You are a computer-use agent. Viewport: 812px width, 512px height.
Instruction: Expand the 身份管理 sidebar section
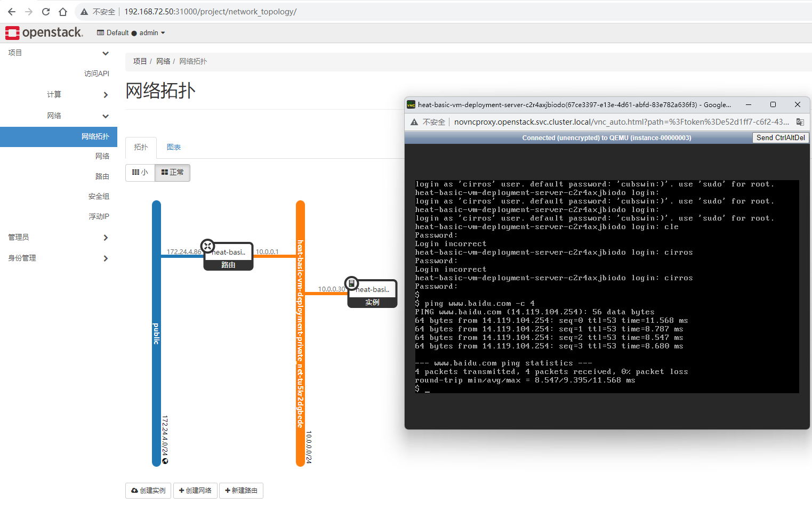[x=59, y=258]
